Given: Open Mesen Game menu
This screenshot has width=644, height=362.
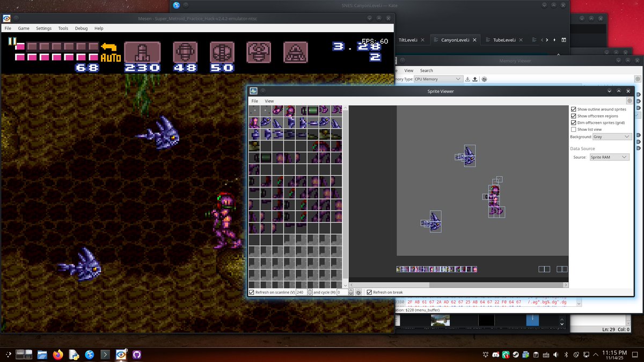Looking at the screenshot, I should coord(24,28).
